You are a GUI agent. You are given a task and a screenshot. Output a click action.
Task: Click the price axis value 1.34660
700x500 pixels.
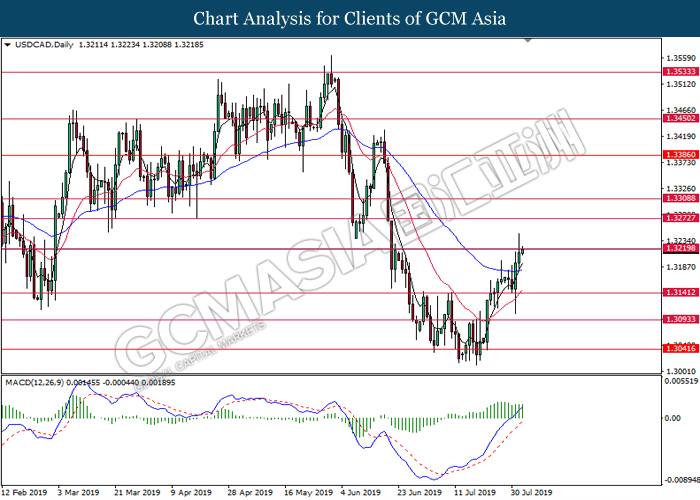681,110
